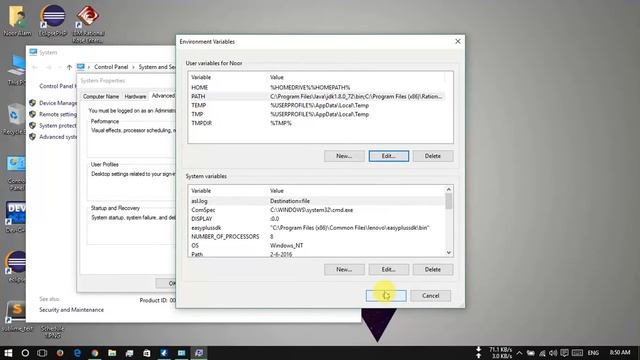The image size is (640, 360).
Task: Click the up-arrow in System window navigation
Action: [x=69, y=67]
